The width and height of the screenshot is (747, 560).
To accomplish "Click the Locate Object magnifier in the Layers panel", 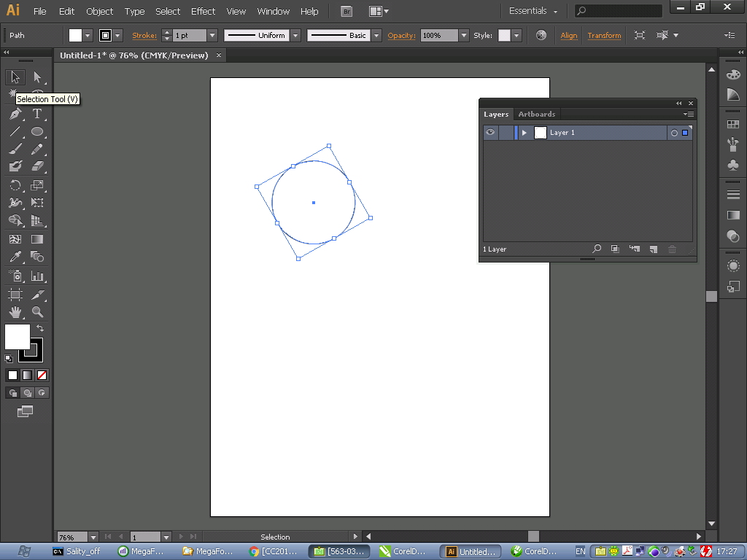I will [597, 249].
